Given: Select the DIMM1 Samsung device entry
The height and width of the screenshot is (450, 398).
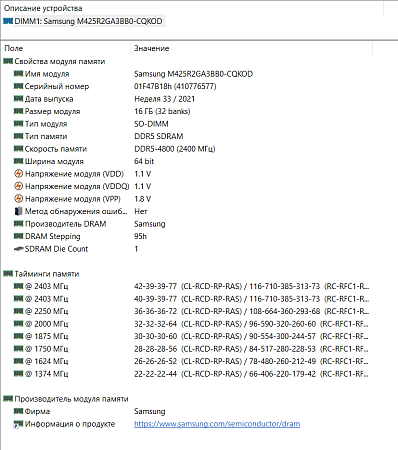Looking at the screenshot, I should pyautogui.click(x=83, y=21).
